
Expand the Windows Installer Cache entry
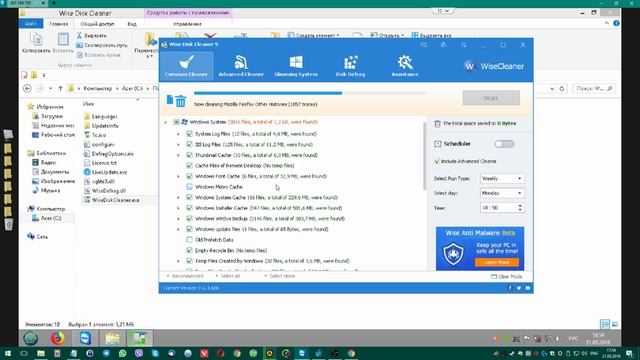pyautogui.click(x=178, y=208)
